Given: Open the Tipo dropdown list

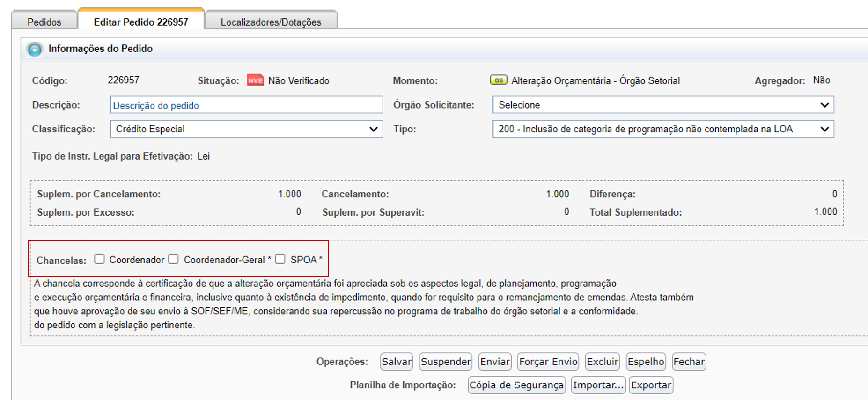Looking at the screenshot, I should 663,129.
